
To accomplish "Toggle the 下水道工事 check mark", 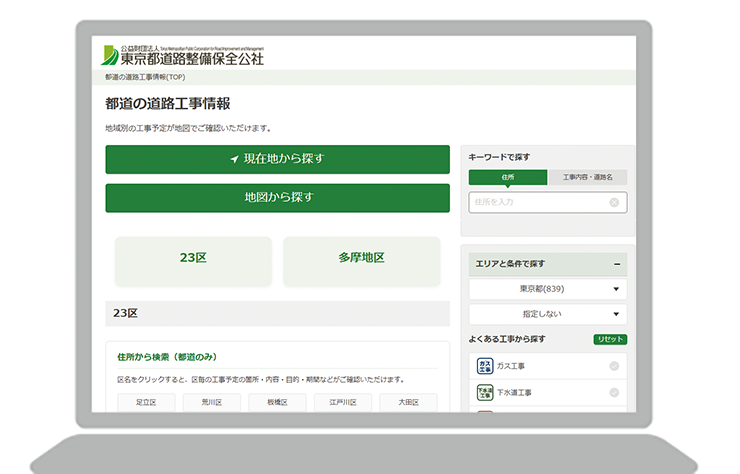I will [614, 392].
